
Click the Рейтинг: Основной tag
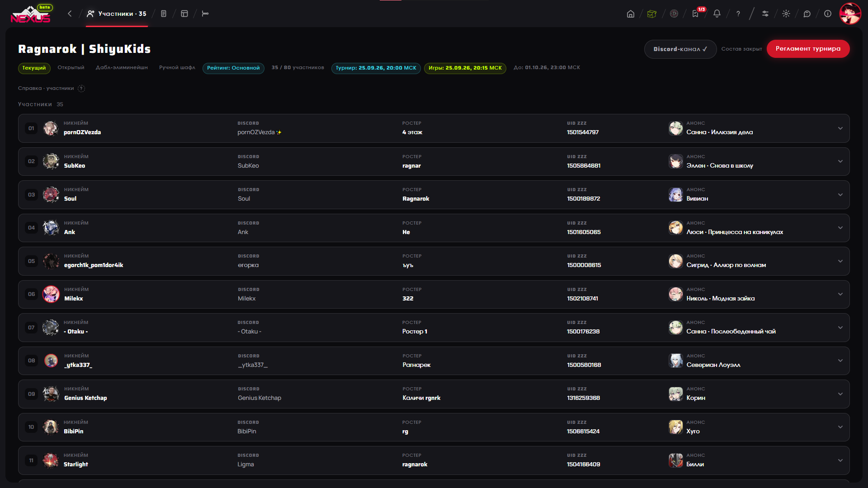[x=233, y=68]
